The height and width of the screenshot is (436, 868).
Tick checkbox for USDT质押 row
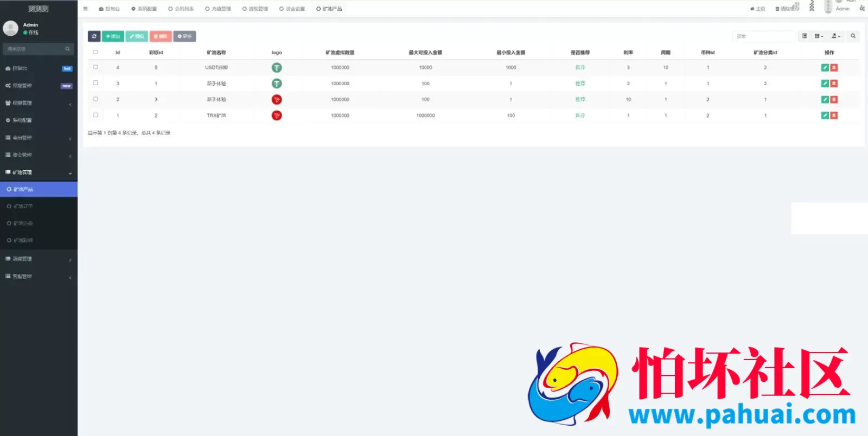point(95,67)
